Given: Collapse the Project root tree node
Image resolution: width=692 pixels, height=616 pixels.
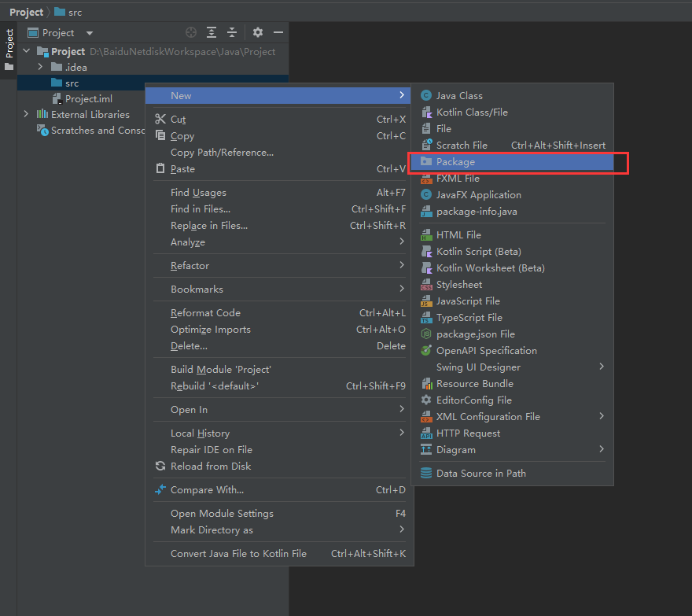Looking at the screenshot, I should click(26, 51).
